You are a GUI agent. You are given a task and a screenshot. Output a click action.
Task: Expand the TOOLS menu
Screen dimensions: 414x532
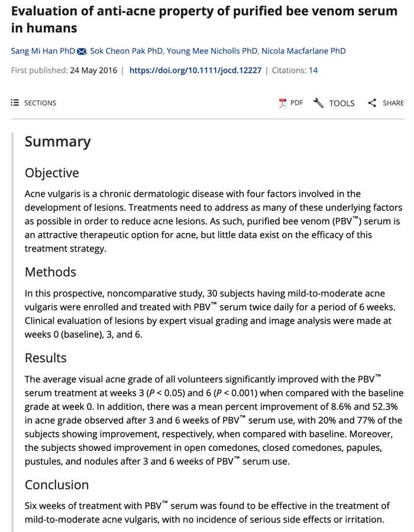point(341,103)
